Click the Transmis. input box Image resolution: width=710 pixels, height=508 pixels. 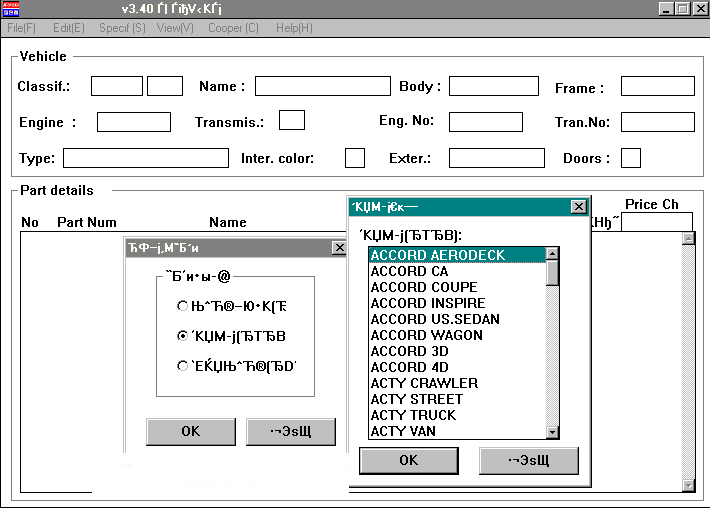(x=292, y=120)
